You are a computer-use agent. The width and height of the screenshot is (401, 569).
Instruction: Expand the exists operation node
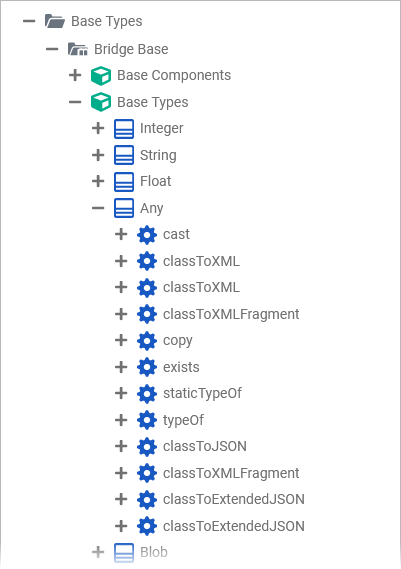(x=121, y=367)
